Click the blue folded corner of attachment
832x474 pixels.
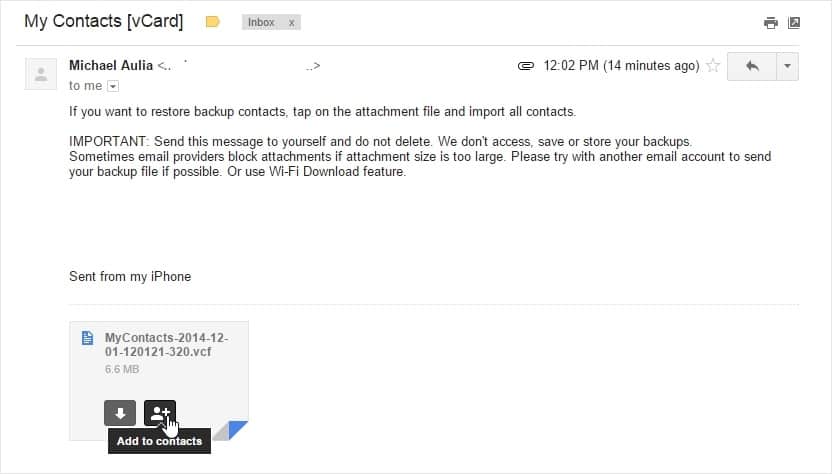235,430
